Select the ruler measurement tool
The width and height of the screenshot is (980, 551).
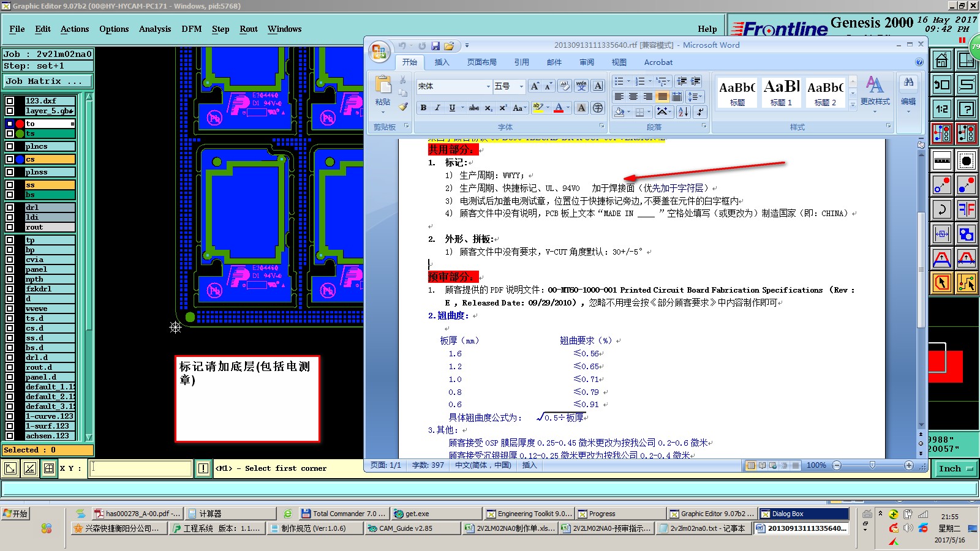[x=942, y=160]
